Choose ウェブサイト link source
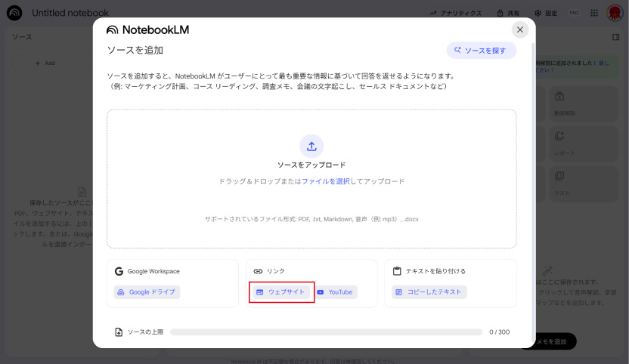Viewport: 629px width, 364px height. point(280,292)
